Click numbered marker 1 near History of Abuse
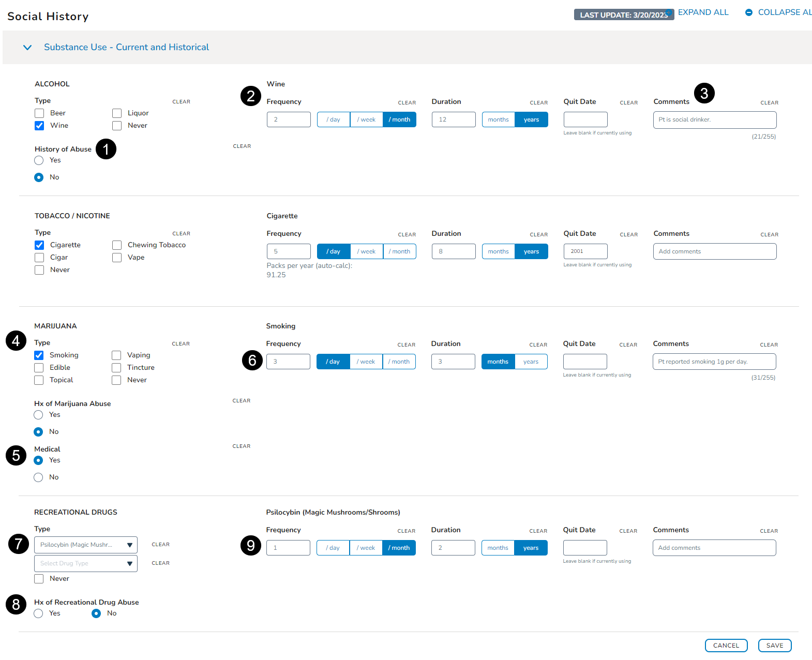812x660 pixels. click(106, 149)
